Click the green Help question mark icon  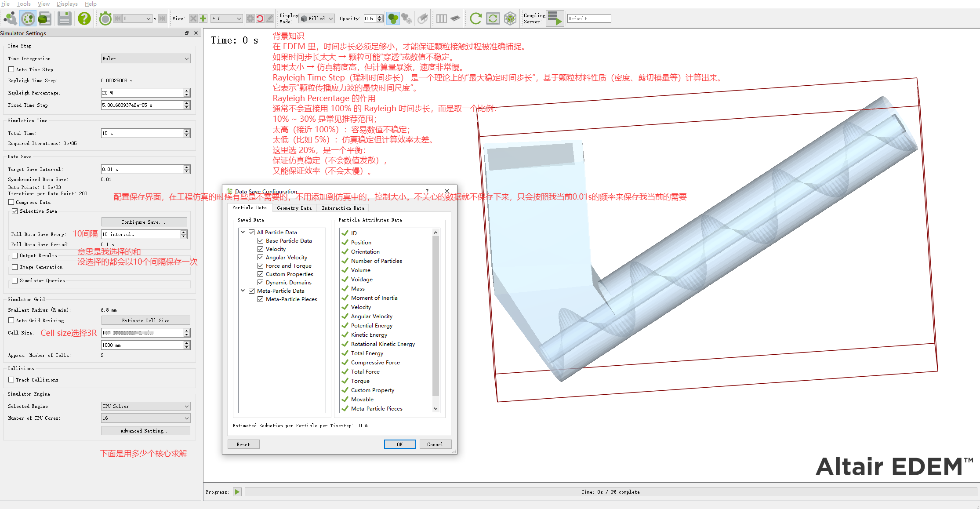click(x=84, y=18)
